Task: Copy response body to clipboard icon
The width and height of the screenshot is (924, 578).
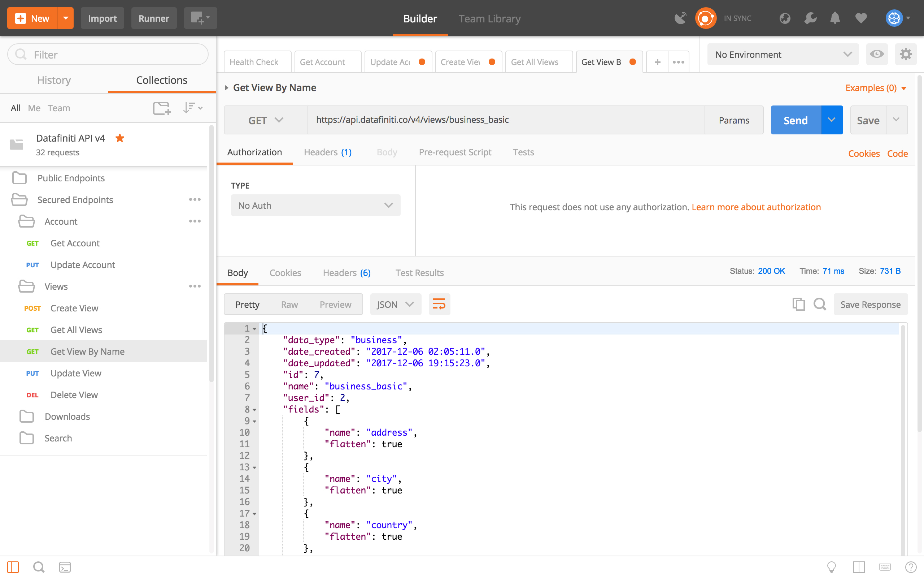Action: (x=798, y=304)
